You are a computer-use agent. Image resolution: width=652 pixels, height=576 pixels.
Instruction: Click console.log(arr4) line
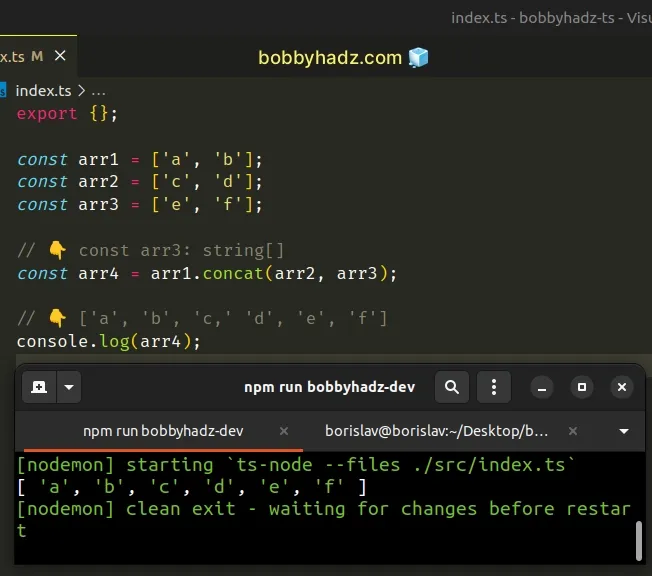click(x=109, y=342)
